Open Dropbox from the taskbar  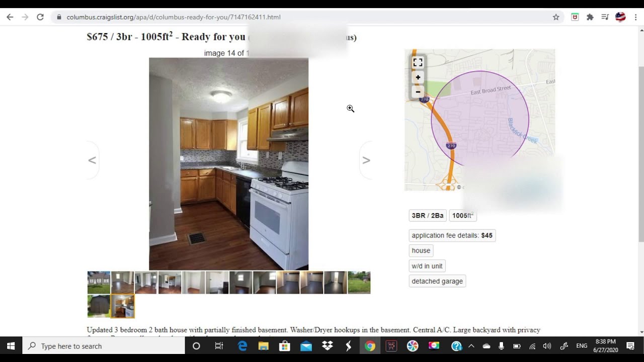328,346
